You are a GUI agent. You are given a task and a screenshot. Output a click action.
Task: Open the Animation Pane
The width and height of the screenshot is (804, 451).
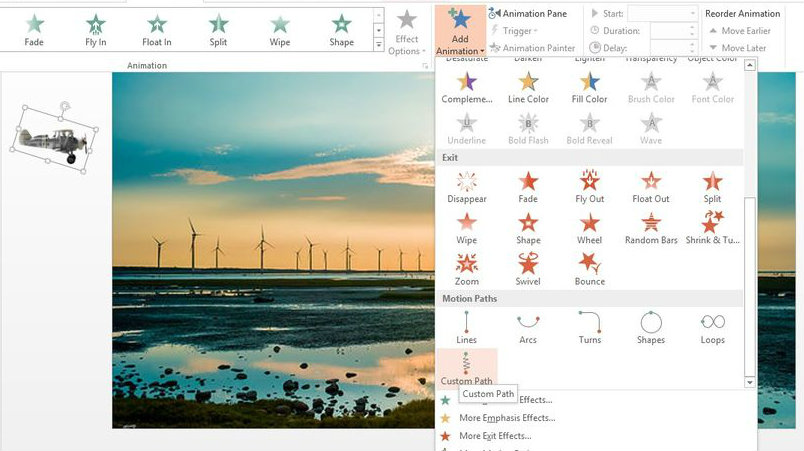pos(528,14)
